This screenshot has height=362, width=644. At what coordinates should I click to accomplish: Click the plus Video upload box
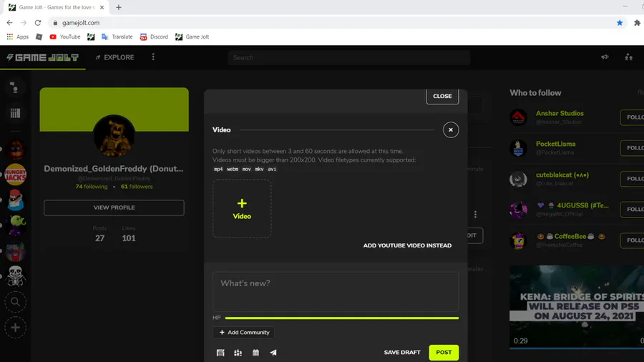click(x=242, y=208)
